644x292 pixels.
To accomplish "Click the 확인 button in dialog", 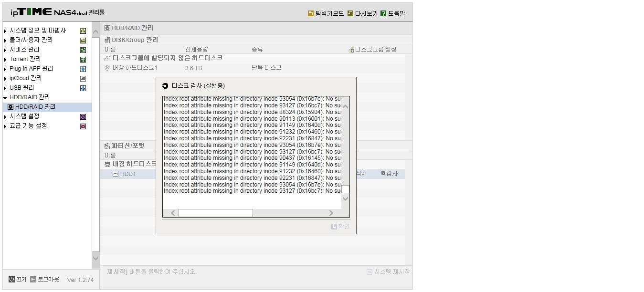I will pos(340,226).
